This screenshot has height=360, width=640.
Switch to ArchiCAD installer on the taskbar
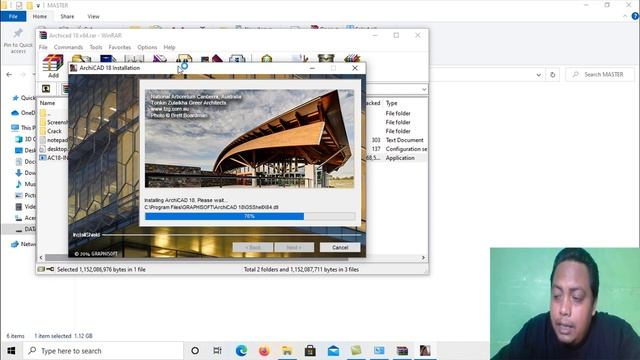pyautogui.click(x=425, y=351)
